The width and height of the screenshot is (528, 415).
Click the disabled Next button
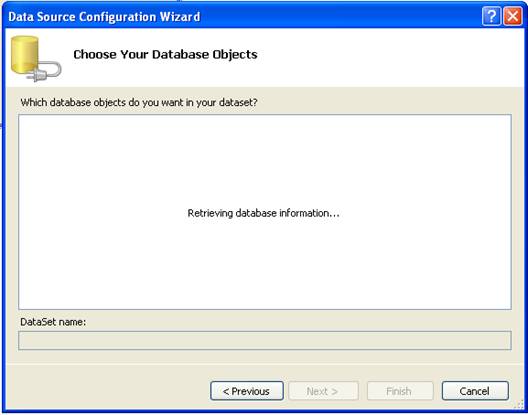click(323, 391)
